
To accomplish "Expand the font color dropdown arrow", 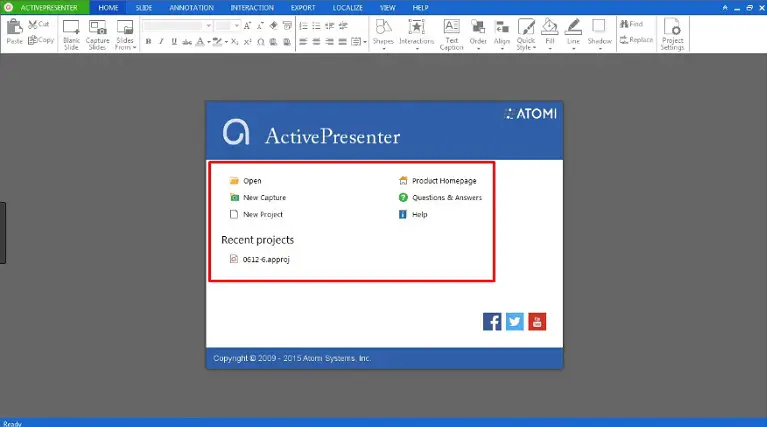I will click(x=208, y=42).
